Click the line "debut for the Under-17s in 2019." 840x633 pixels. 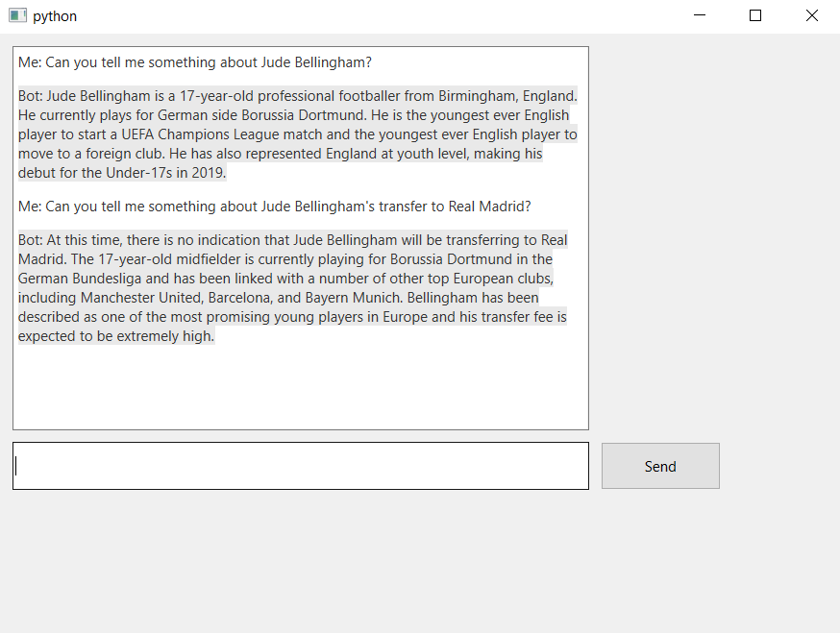point(122,173)
